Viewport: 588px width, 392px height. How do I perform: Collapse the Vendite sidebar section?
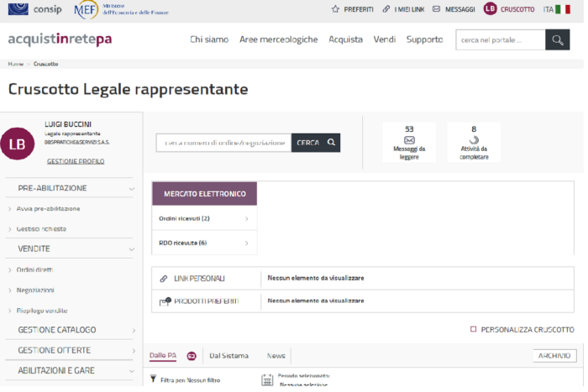point(132,249)
